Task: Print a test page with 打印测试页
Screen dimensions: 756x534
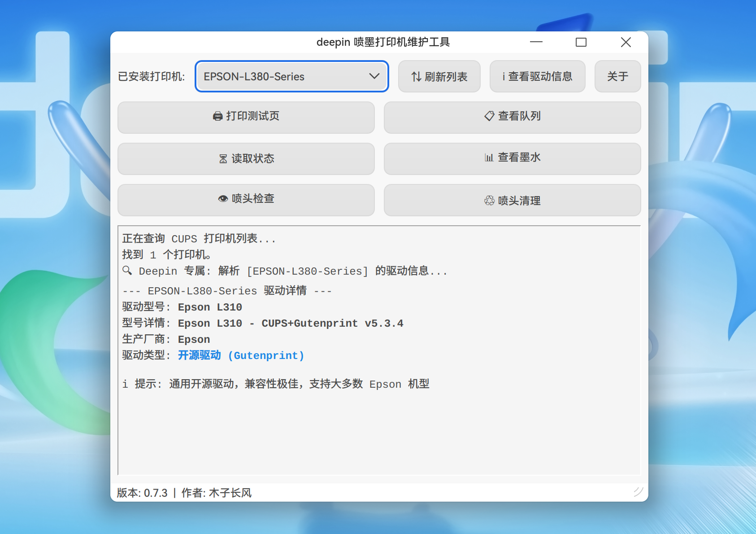Action: pyautogui.click(x=246, y=117)
